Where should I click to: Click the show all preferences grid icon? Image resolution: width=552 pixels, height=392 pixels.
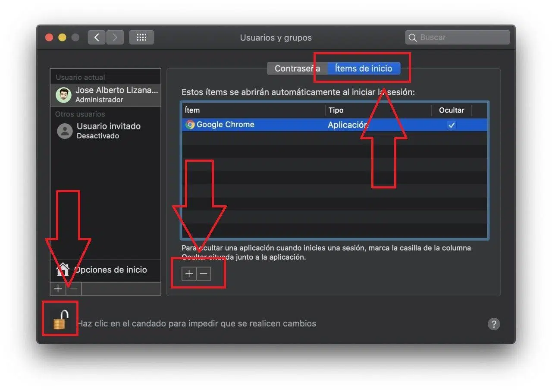point(141,38)
